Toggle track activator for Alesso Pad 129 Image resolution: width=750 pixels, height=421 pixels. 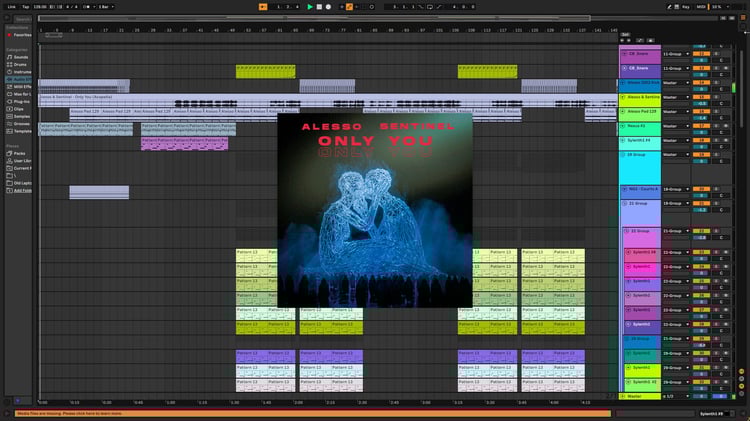[701, 111]
